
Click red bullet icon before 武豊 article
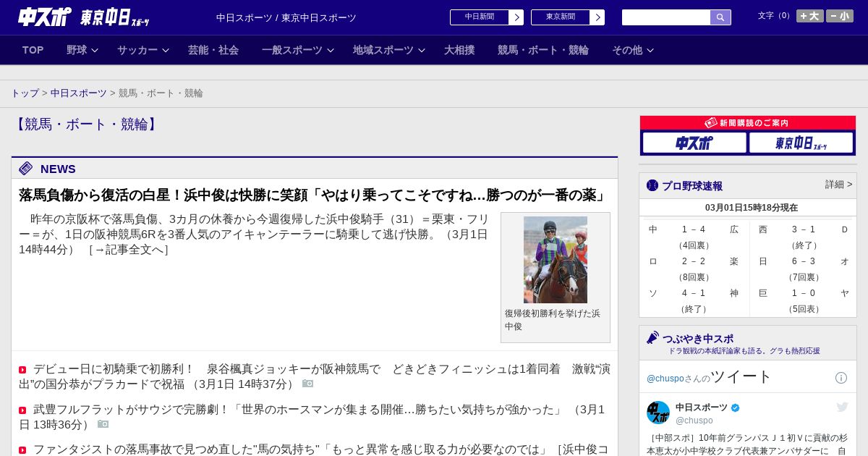click(22, 410)
